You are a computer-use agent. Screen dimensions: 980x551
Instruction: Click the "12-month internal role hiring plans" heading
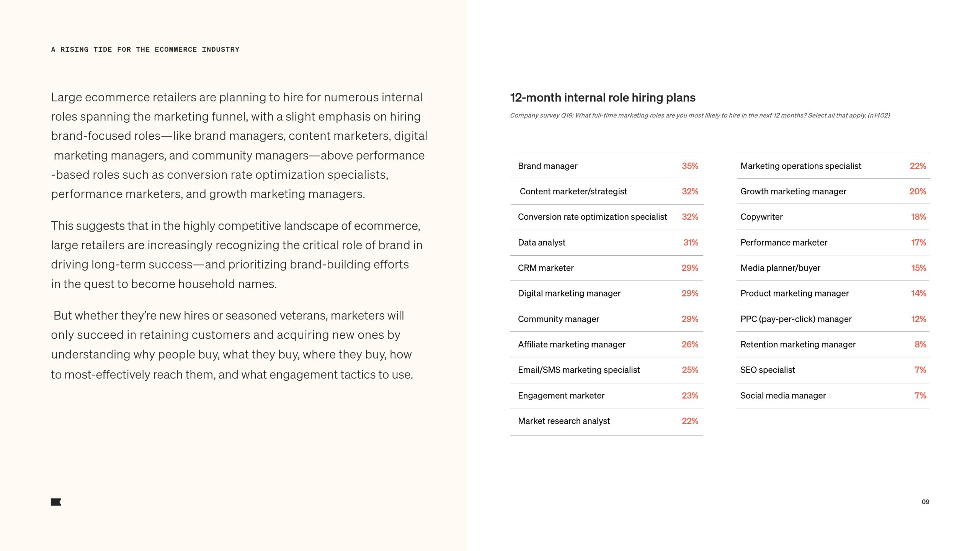pyautogui.click(x=603, y=98)
